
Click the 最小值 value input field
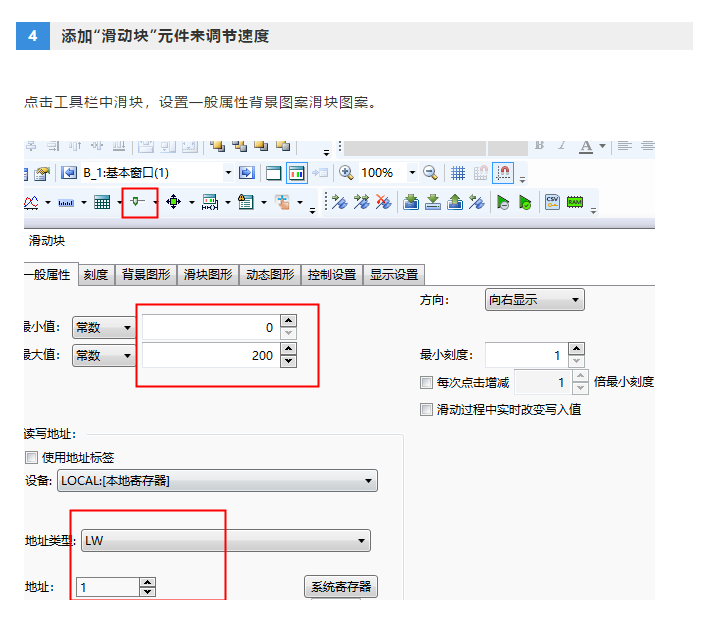click(x=208, y=327)
